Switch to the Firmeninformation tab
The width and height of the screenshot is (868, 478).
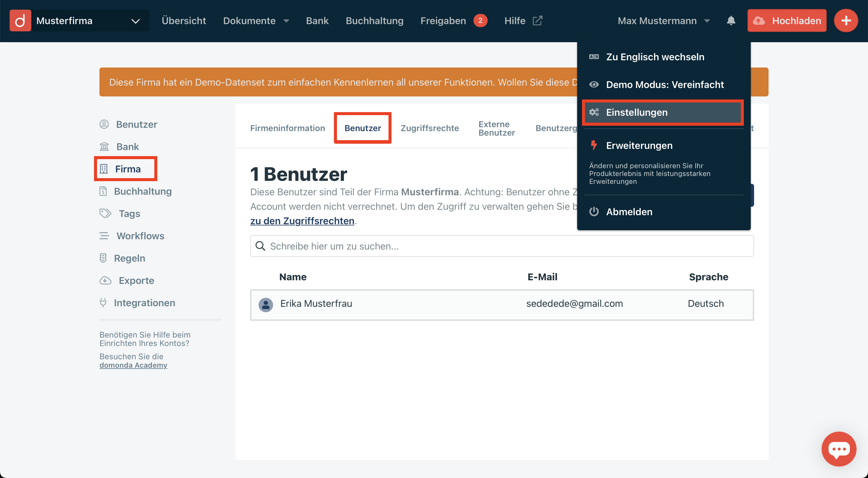pos(288,128)
